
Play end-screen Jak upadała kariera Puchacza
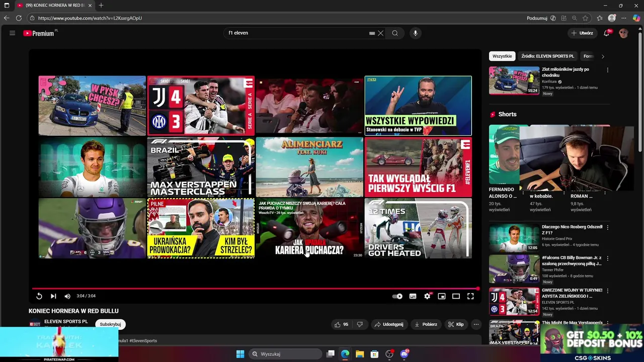pyautogui.click(x=309, y=228)
